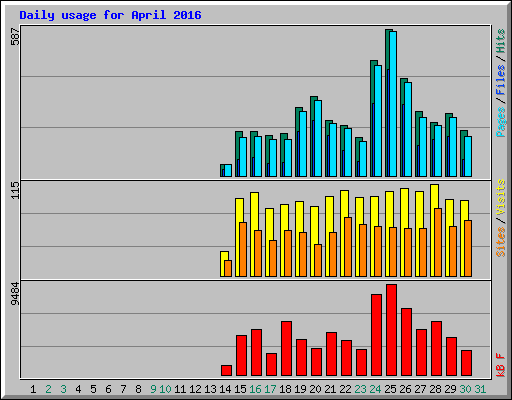This screenshot has width=512, height=400.
Task: Click day label 25 on the axis
Action: point(390,389)
